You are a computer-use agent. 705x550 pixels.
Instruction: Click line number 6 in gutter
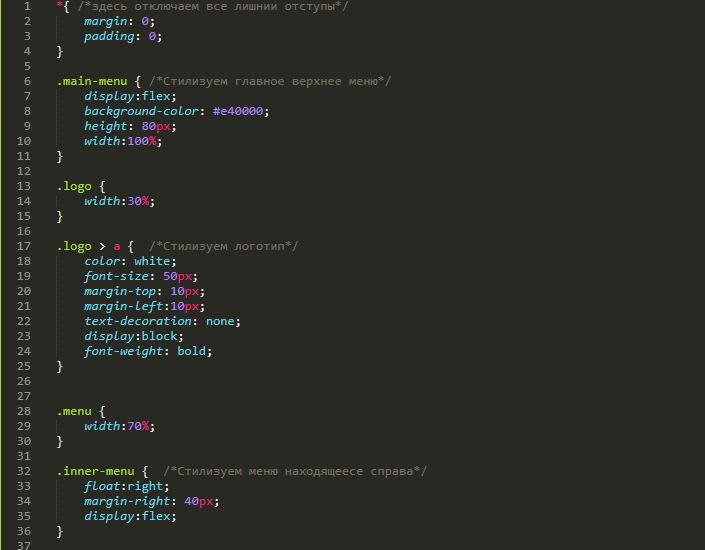click(27, 81)
